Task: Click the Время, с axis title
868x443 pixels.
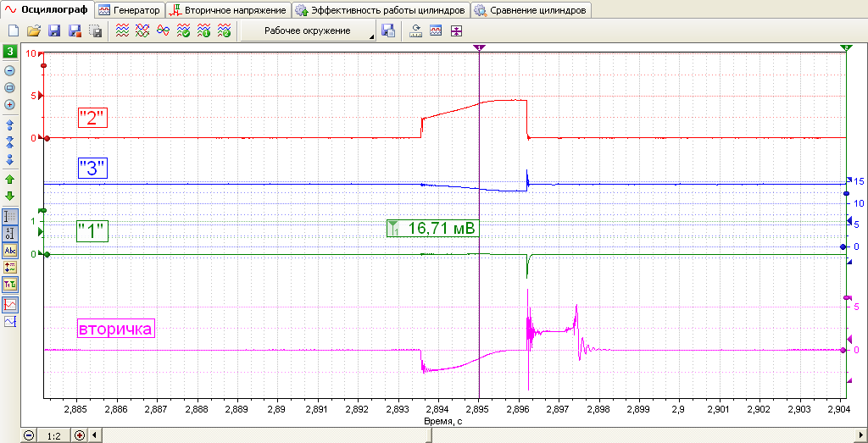Action: coord(442,422)
